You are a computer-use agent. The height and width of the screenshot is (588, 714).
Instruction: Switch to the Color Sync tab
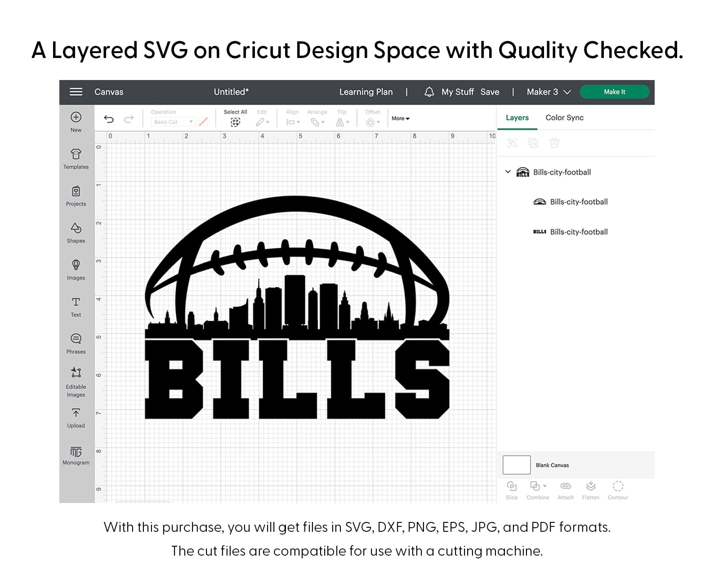point(564,118)
